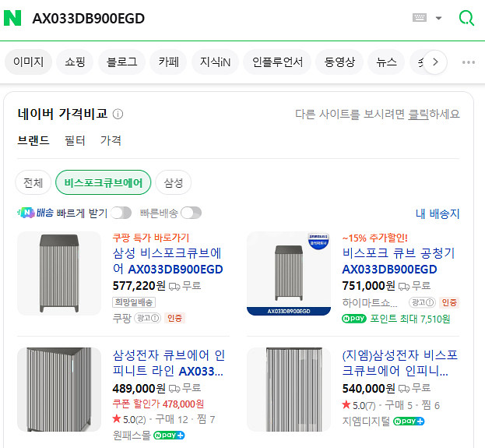Open the 삼성 비스포크큐브에어 AX033DB900EGD title link

[x=168, y=261]
